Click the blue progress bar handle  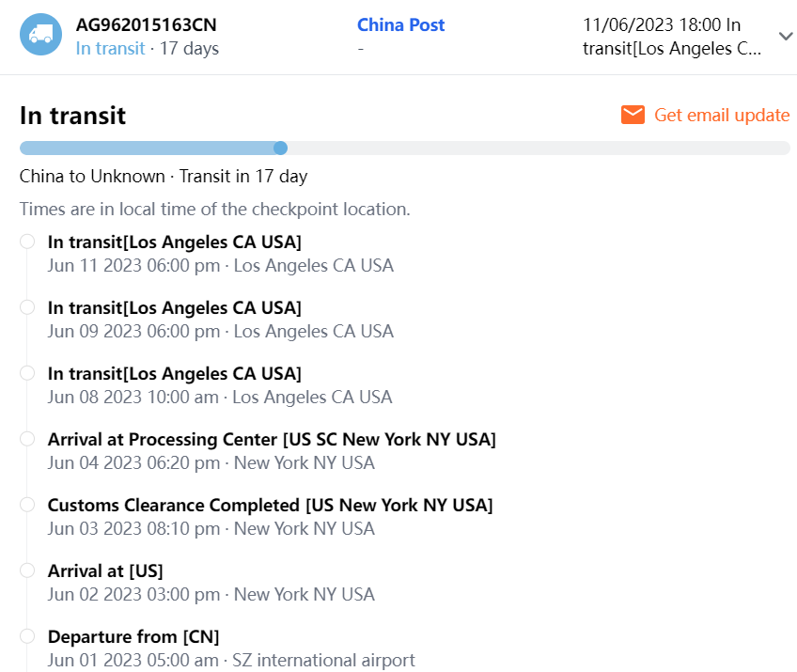pyautogui.click(x=280, y=148)
